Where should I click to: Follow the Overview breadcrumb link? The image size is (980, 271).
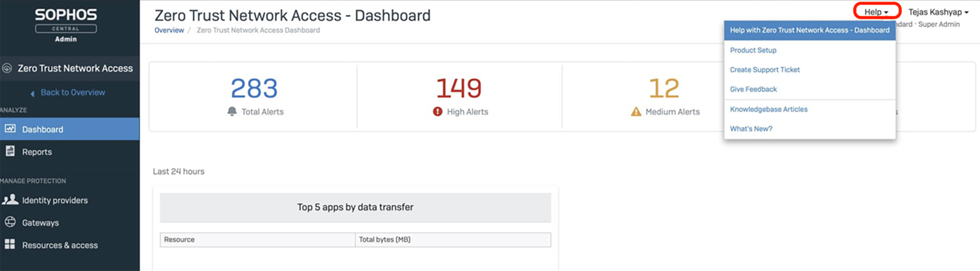pyautogui.click(x=169, y=30)
